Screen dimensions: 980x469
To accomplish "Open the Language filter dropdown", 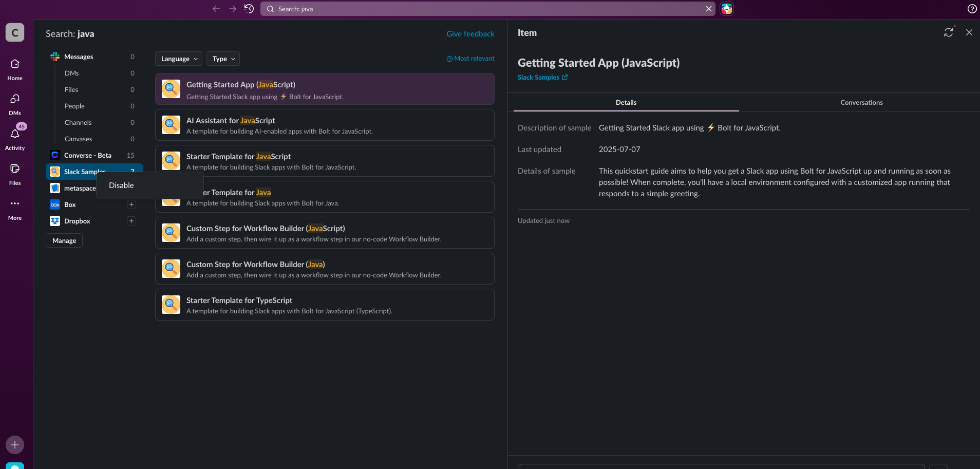I will [x=179, y=59].
